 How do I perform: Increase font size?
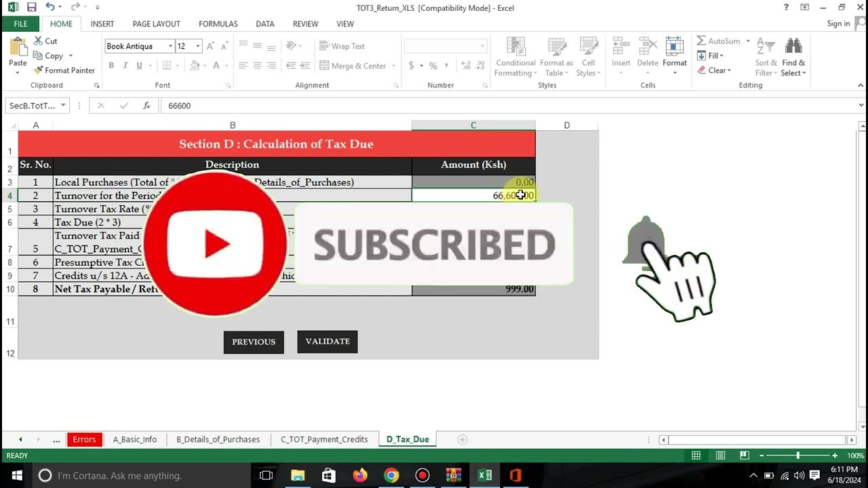click(210, 46)
